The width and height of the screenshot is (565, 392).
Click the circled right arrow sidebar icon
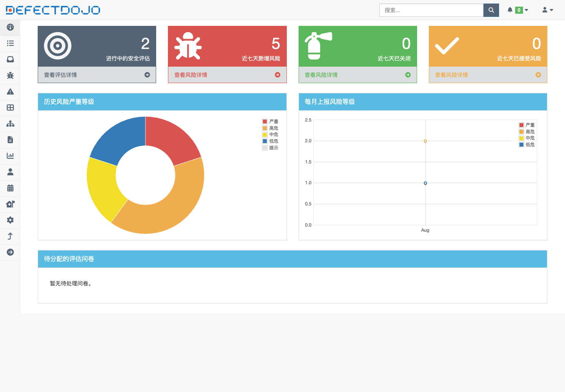click(10, 252)
